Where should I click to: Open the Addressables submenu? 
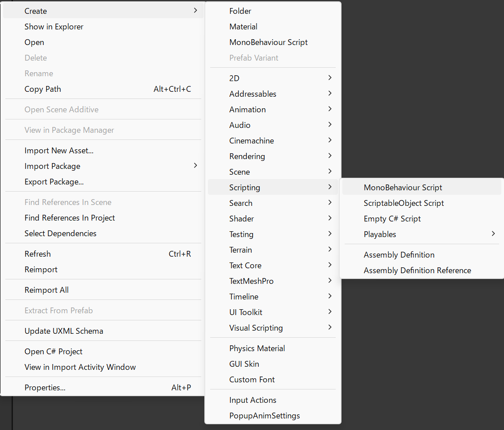[x=252, y=94]
